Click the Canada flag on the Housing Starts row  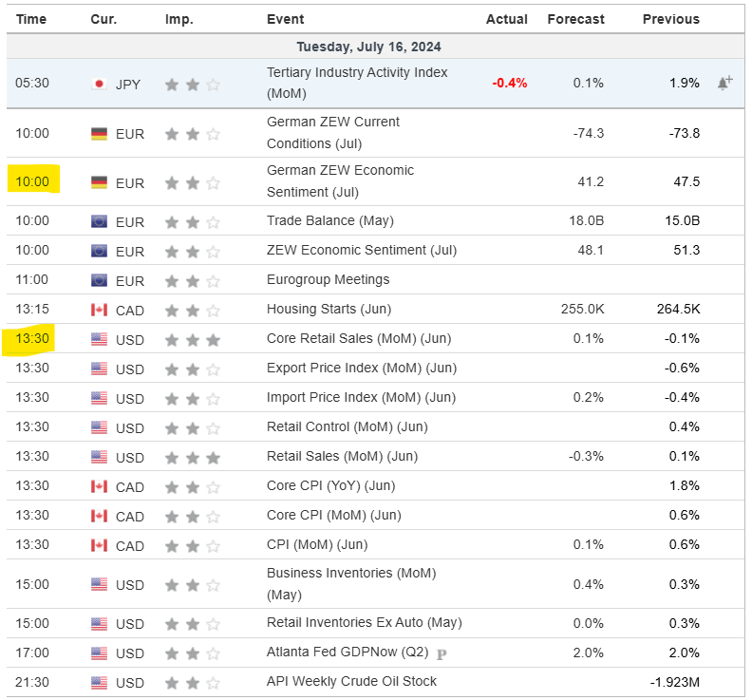tap(99, 310)
